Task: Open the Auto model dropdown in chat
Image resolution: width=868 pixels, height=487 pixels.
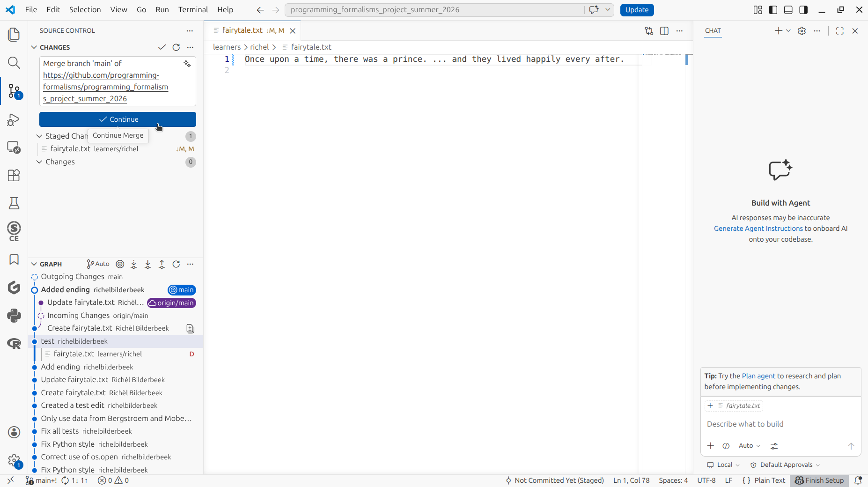Action: click(x=750, y=446)
